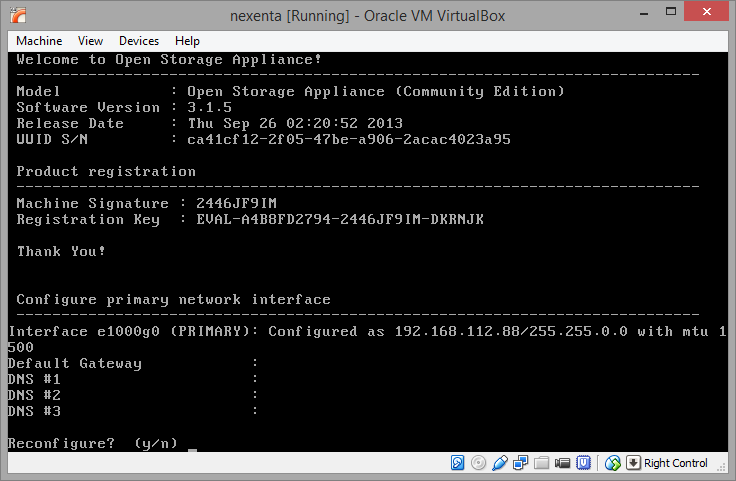Maximize the VirtualBox window
The width and height of the screenshot is (736, 481).
click(671, 12)
